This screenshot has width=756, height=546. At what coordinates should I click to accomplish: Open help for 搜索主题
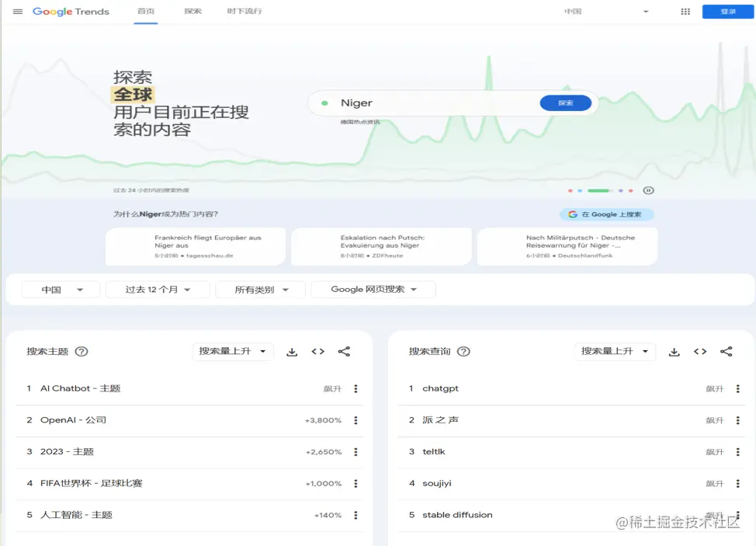(81, 352)
